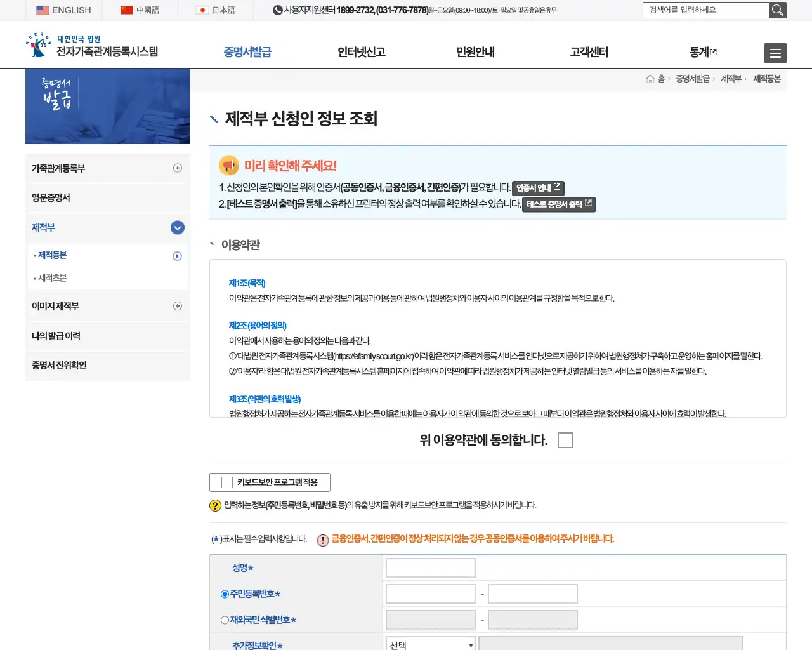Click the 성명 input field
Image resolution: width=812 pixels, height=650 pixels.
click(x=430, y=567)
